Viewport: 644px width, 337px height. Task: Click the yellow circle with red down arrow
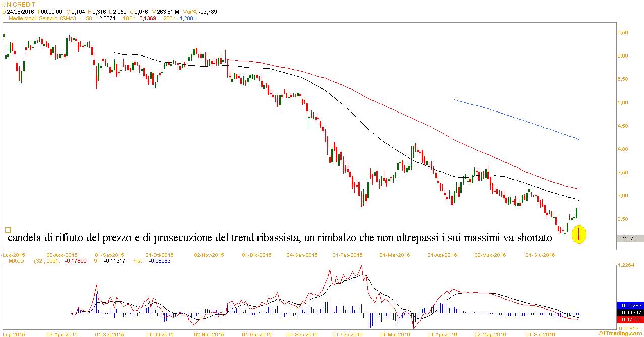pyautogui.click(x=579, y=234)
